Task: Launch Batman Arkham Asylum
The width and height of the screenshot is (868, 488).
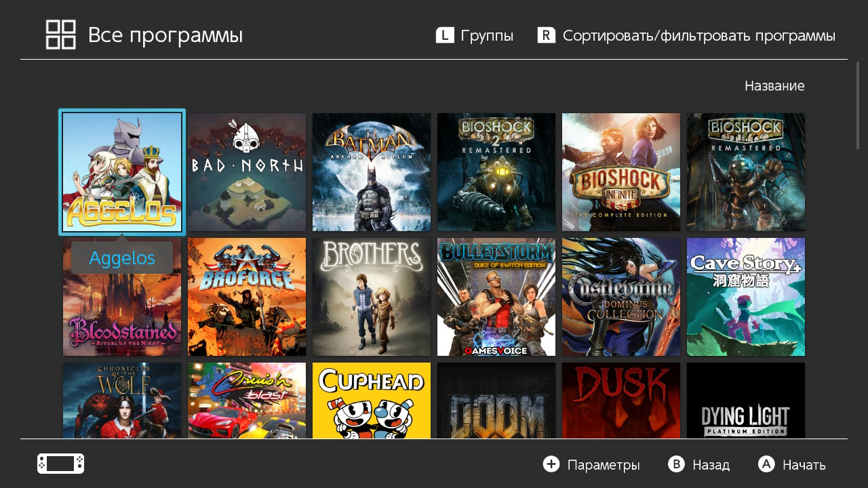Action: pyautogui.click(x=372, y=172)
